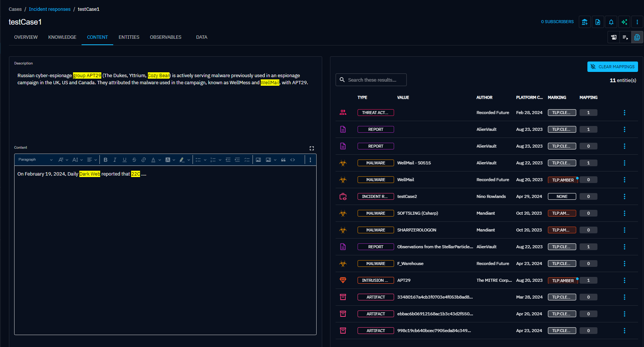Click the share with organization bank icon
Screen dimensions: 644x347
pos(584,22)
